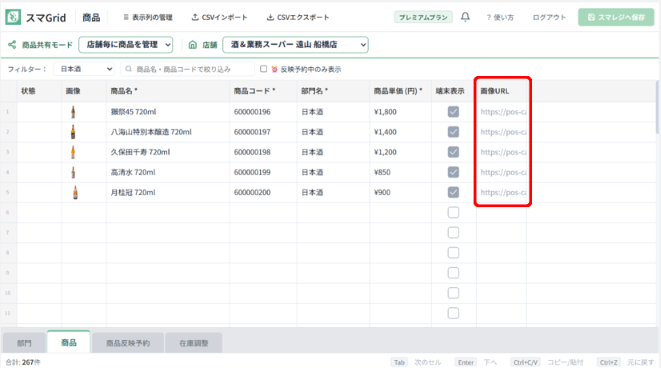Click the 状態 column header

click(x=39, y=91)
